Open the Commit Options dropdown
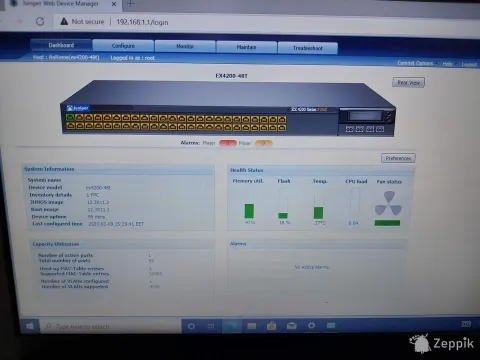This screenshot has height=360, width=480. pyautogui.click(x=416, y=63)
